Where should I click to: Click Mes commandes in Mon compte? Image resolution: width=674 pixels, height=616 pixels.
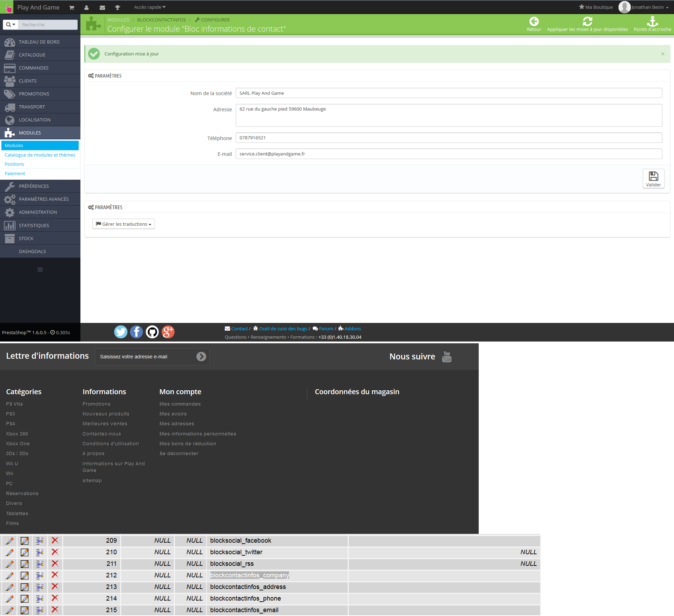point(180,404)
